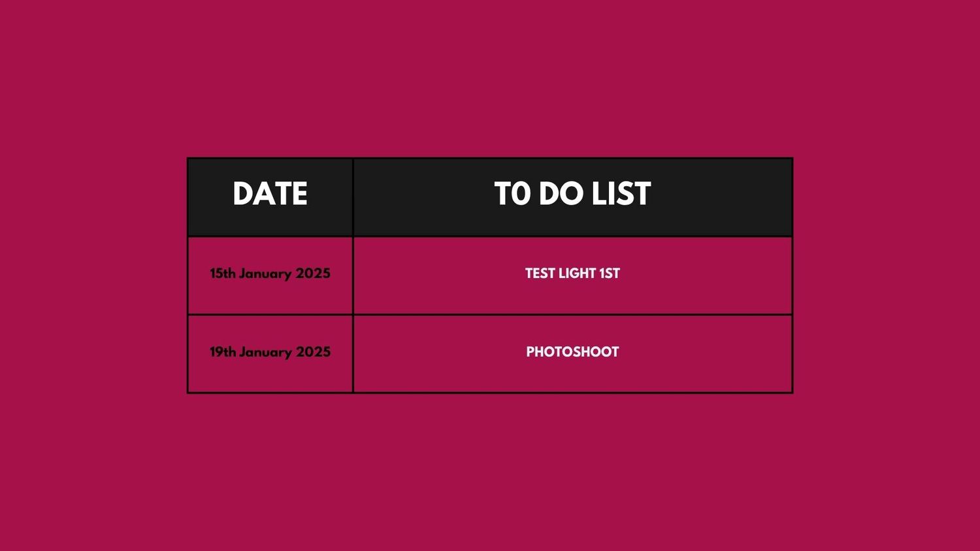
Task: Click the 15th January 2025 date cell
Action: click(x=270, y=275)
